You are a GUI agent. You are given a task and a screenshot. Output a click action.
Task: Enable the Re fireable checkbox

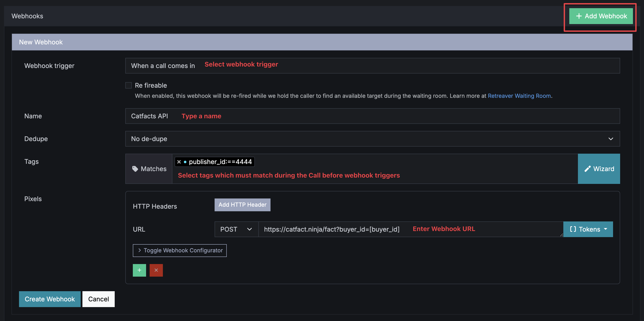point(128,85)
